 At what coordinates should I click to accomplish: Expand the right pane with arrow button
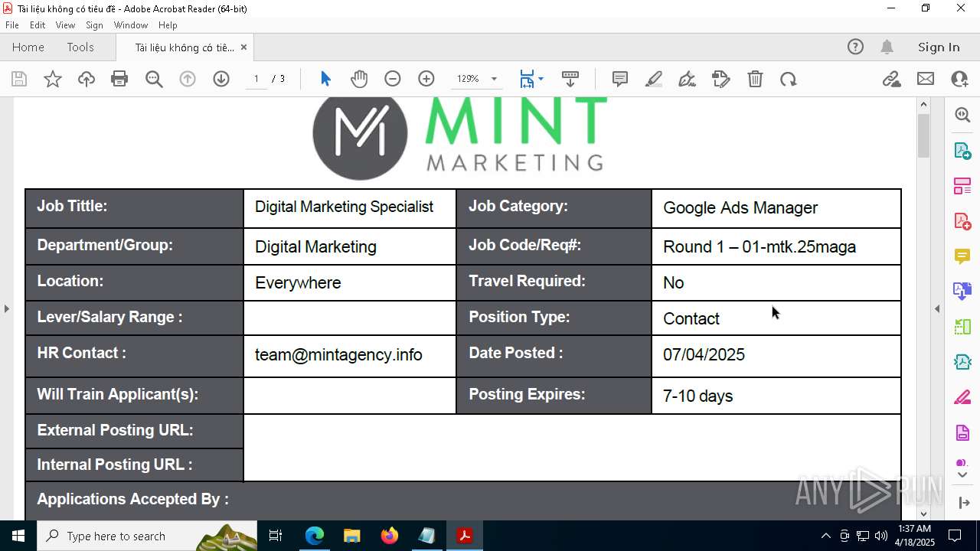962,503
